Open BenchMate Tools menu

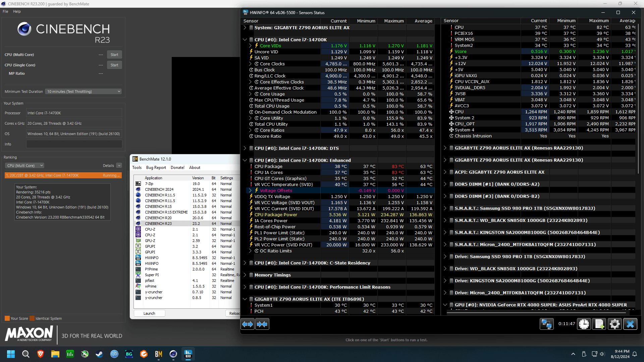(137, 168)
